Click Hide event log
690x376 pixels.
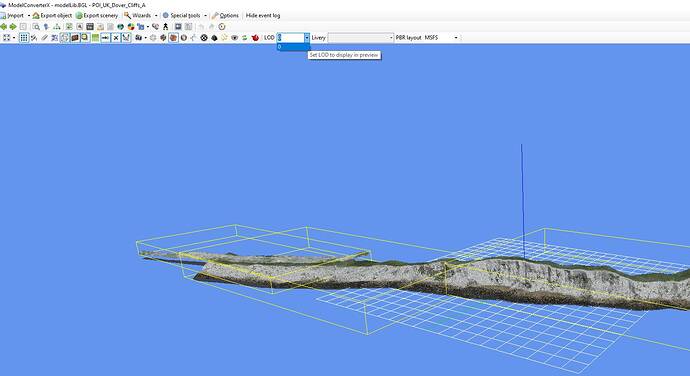click(x=263, y=15)
